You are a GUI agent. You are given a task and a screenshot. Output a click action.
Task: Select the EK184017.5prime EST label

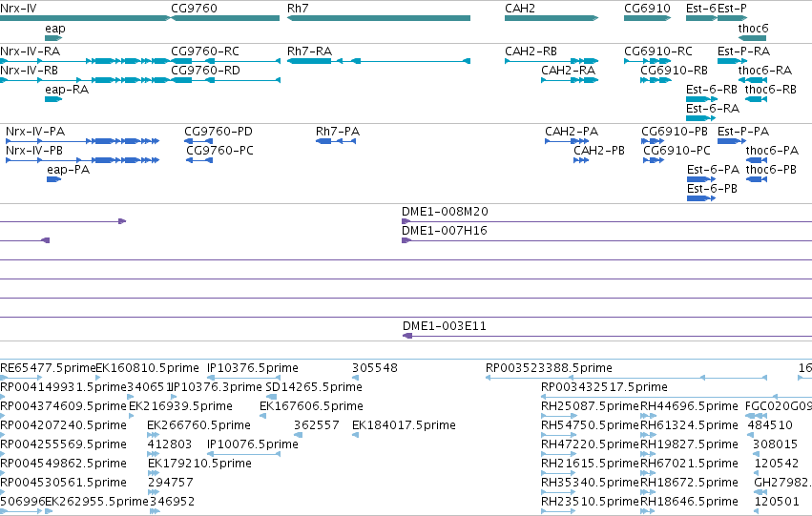point(404,425)
